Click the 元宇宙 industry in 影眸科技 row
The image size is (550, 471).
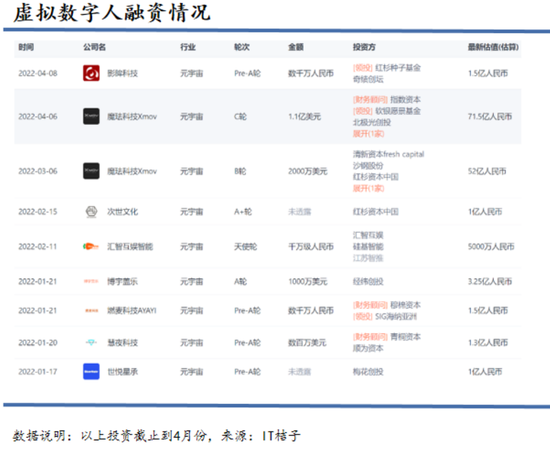point(192,73)
